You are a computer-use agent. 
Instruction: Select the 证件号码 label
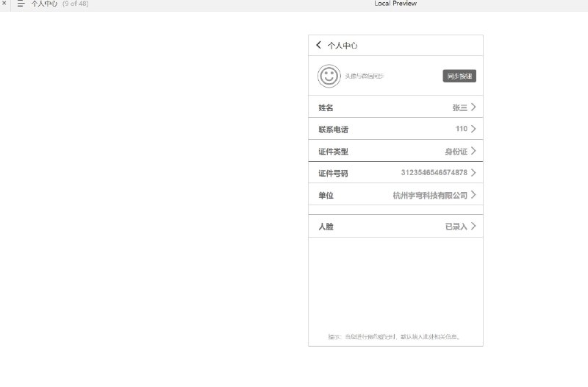334,174
